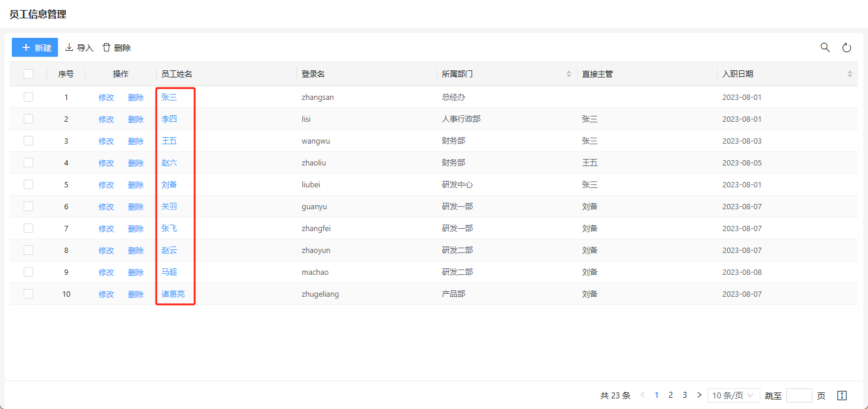
Task: Click the refresh icon in toolbar
Action: 846,48
